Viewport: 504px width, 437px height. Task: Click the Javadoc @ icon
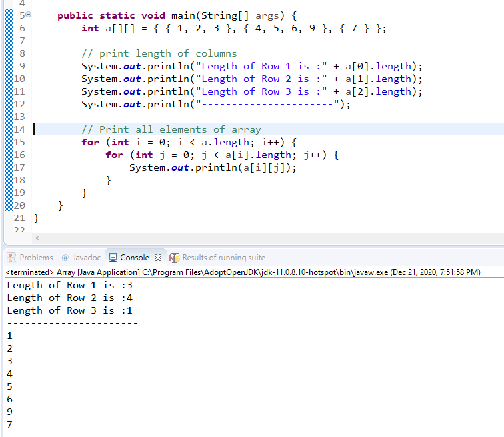click(65, 258)
